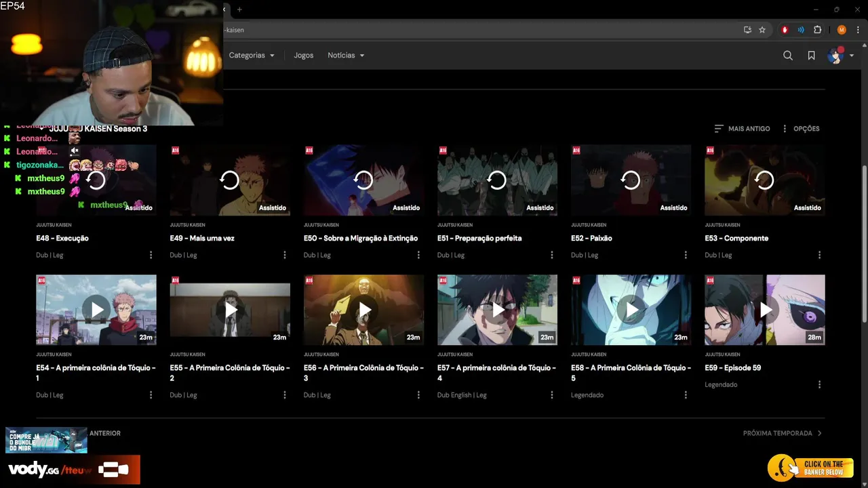Image resolution: width=868 pixels, height=488 pixels.
Task: Open title E55 - A Primeira Colônia de Tóquio - 2
Action: click(x=230, y=373)
